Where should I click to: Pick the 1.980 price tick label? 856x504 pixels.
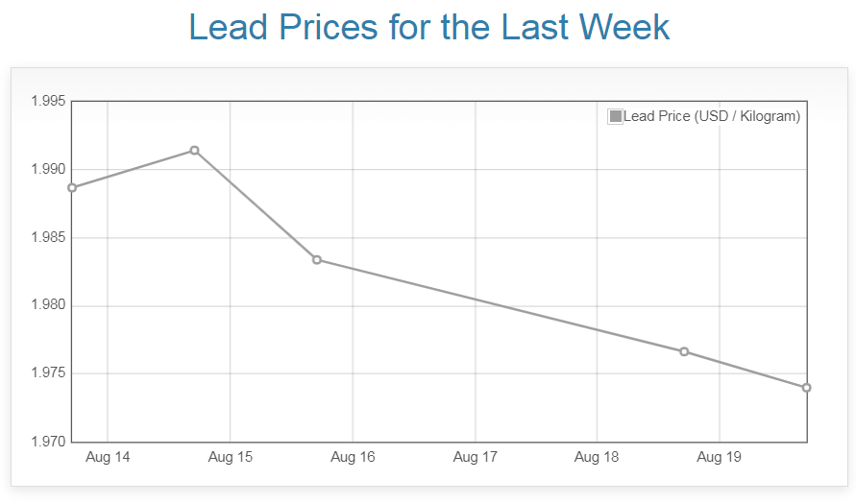coord(47,306)
